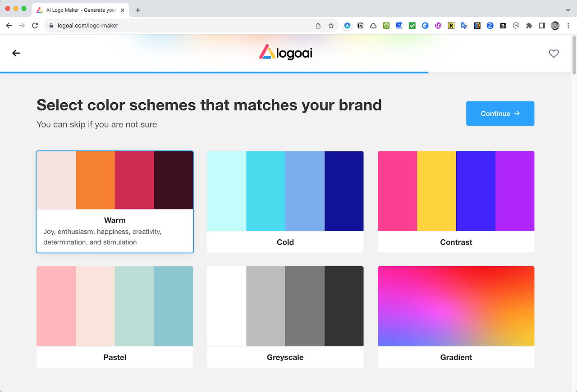Viewport: 577px width, 392px height.
Task: Expand the tab search chevron
Action: (568, 10)
